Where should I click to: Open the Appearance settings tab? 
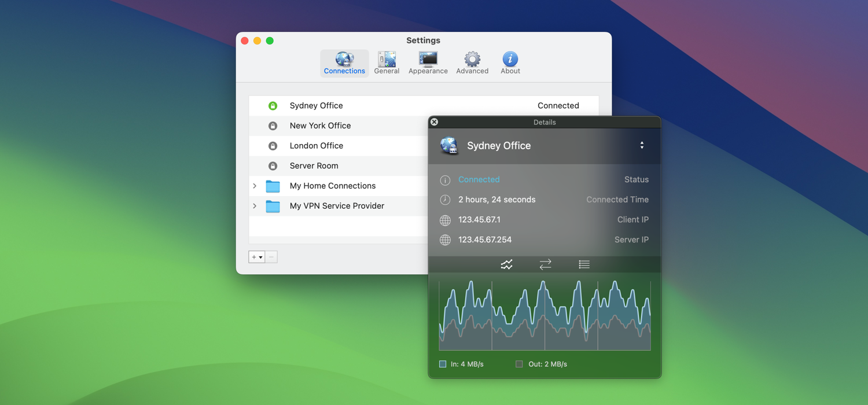(x=428, y=63)
